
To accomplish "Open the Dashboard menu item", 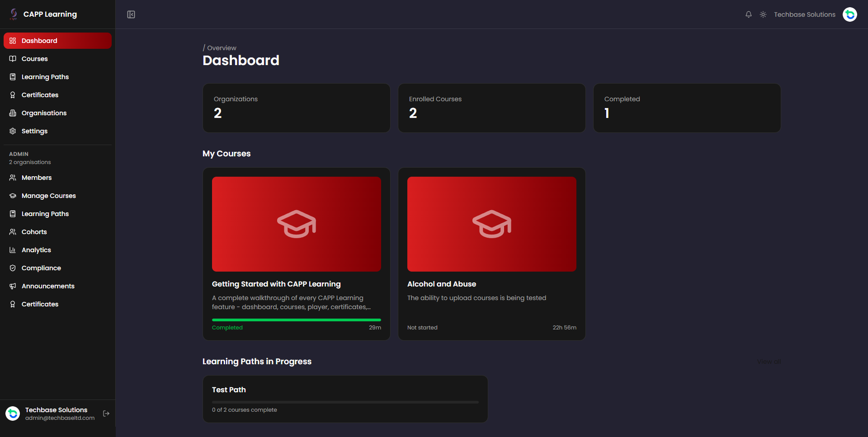I will (x=57, y=41).
